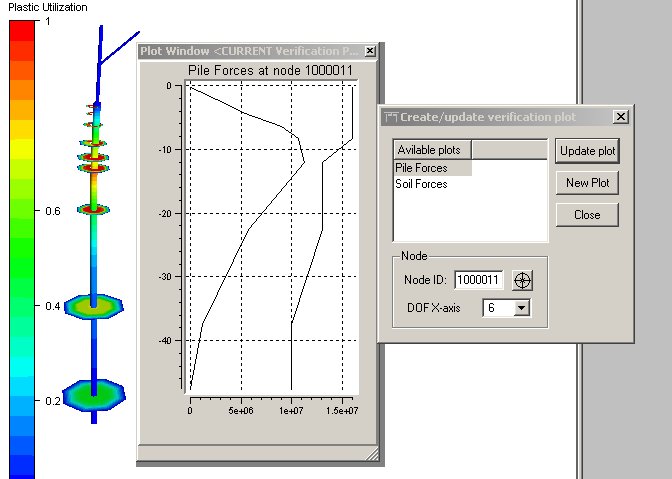Image resolution: width=672 pixels, height=479 pixels.
Task: Click the Plot Window resize grip corner
Action: (373, 456)
